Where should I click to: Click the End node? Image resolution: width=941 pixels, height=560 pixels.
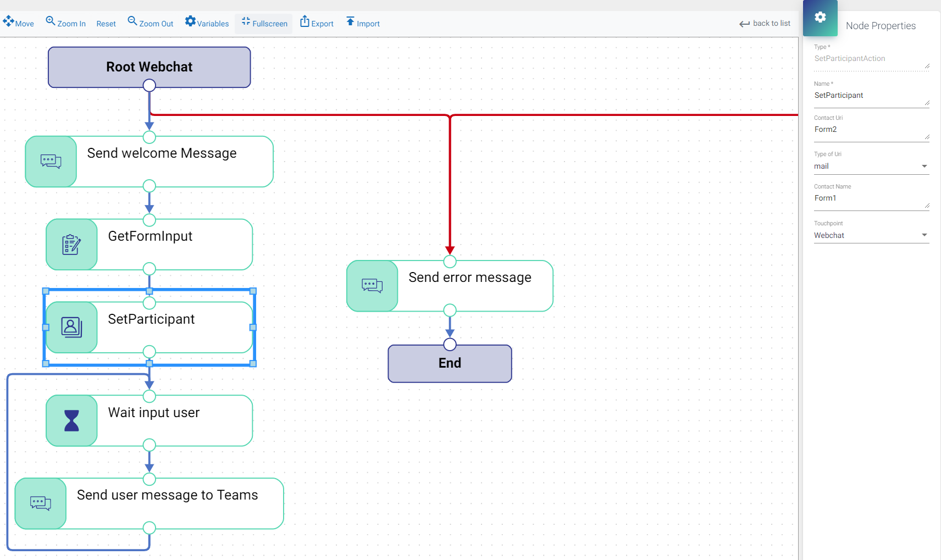[x=450, y=363]
